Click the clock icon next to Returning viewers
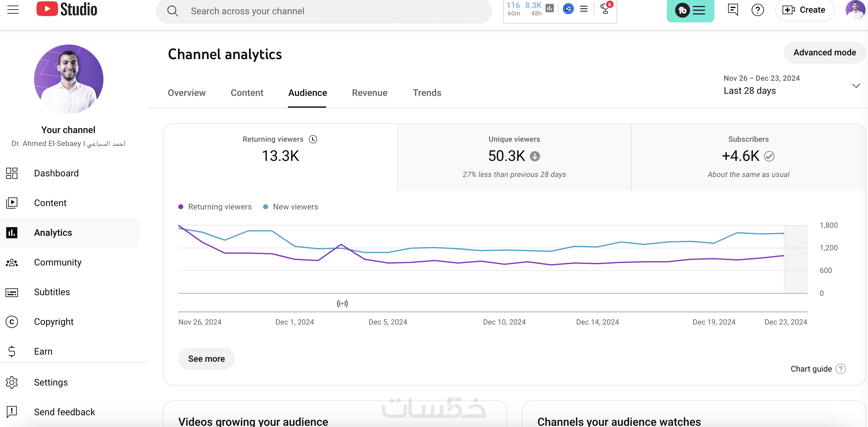The width and height of the screenshot is (868, 427). (x=313, y=139)
